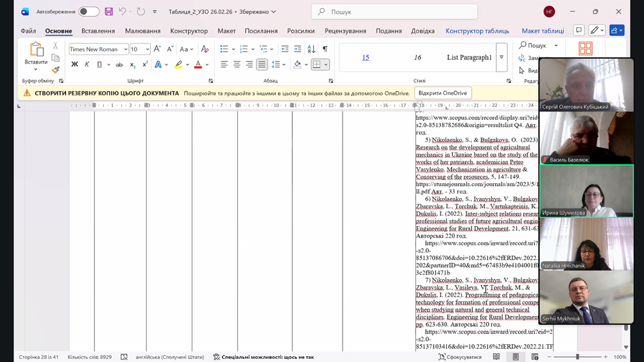Image resolution: width=644 pixels, height=362 pixels.
Task: Toggle the Автозбереження autosave switch
Action: coord(89,12)
